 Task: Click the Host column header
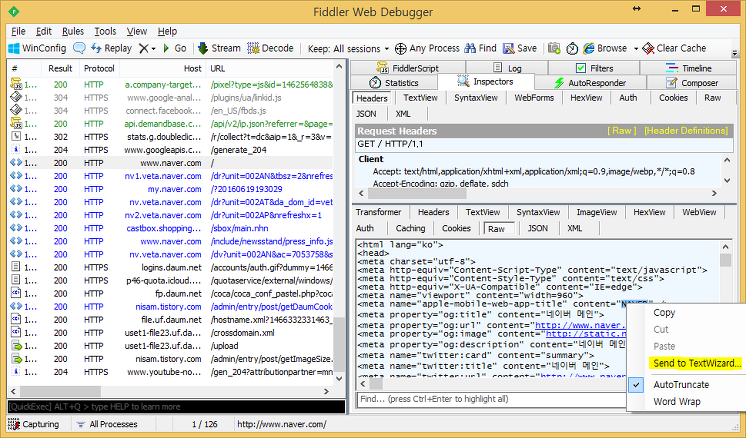coord(163,68)
